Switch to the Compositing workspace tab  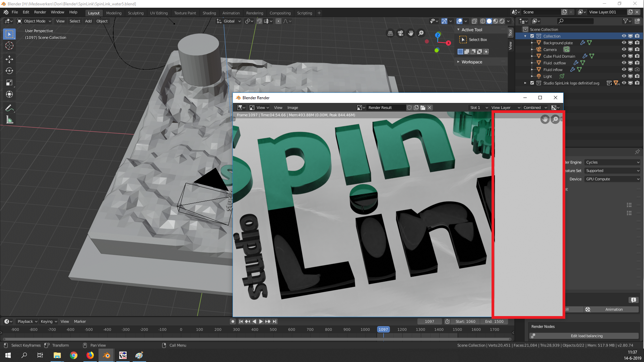coord(280,13)
